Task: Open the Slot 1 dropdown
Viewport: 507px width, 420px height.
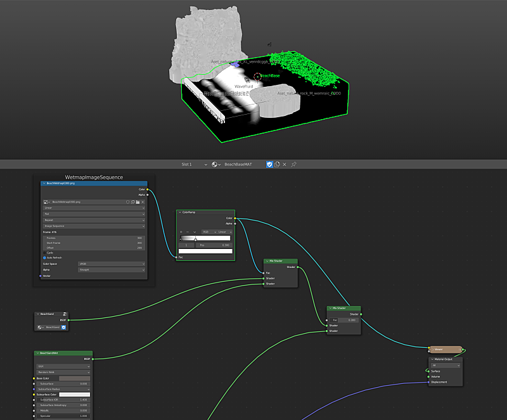Action: (x=194, y=165)
